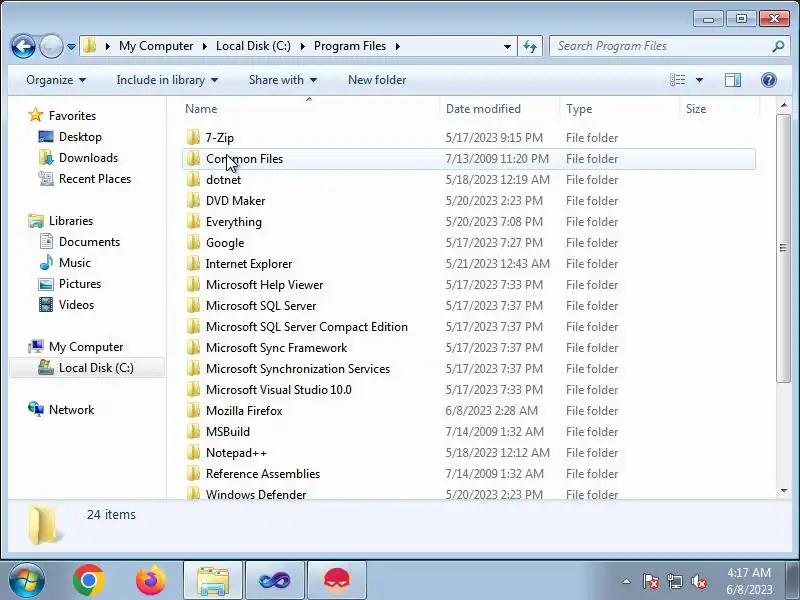
Task: Change your view icon button
Action: 678,80
